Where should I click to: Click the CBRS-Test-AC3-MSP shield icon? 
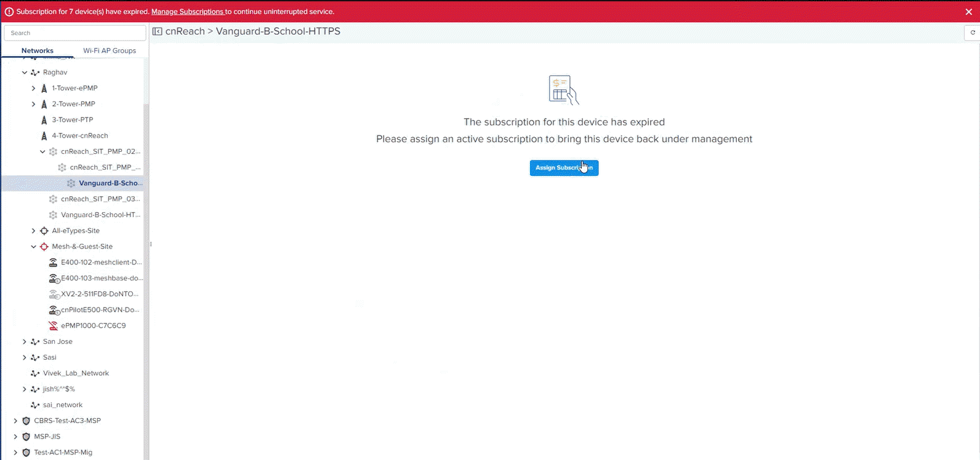point(26,421)
